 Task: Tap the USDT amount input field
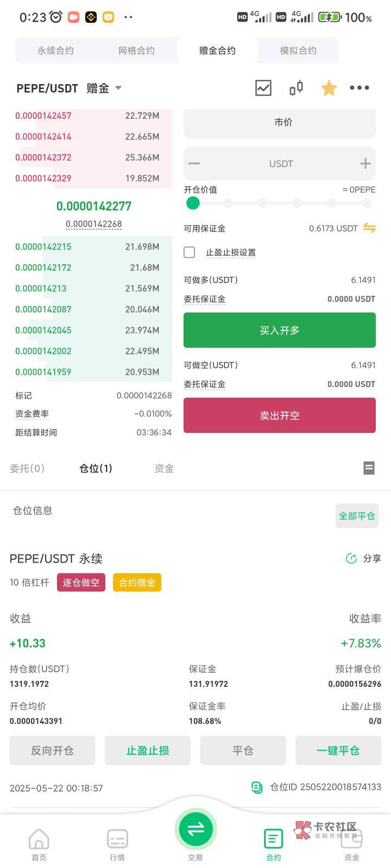280,164
